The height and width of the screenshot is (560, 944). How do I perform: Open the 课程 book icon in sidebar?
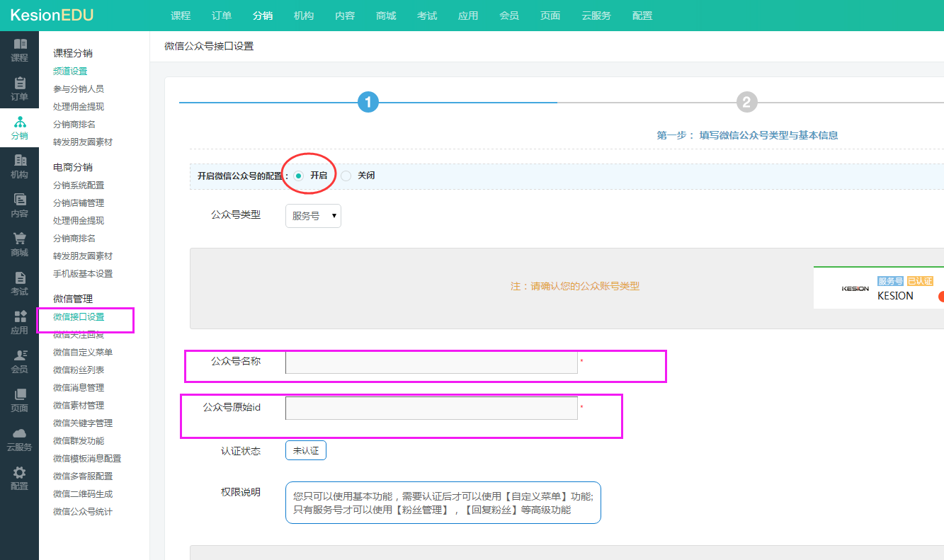[20, 45]
